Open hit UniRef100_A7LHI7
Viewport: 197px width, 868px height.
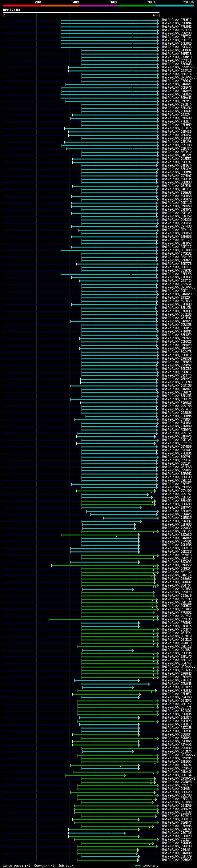point(176,20)
